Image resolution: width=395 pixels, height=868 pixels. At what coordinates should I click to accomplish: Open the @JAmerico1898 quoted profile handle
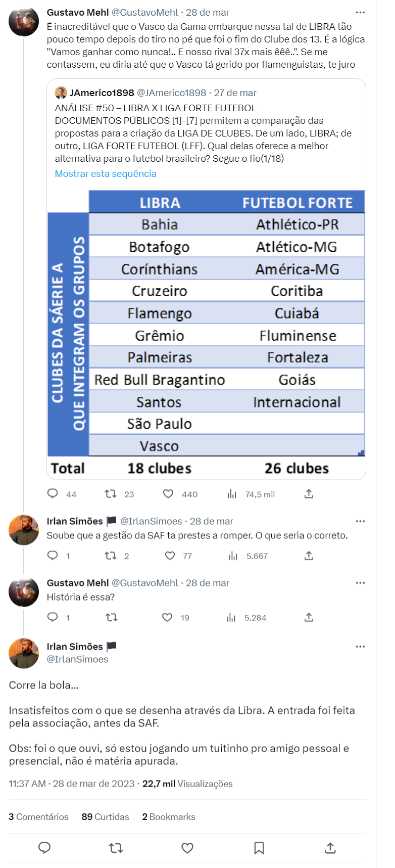click(x=172, y=93)
